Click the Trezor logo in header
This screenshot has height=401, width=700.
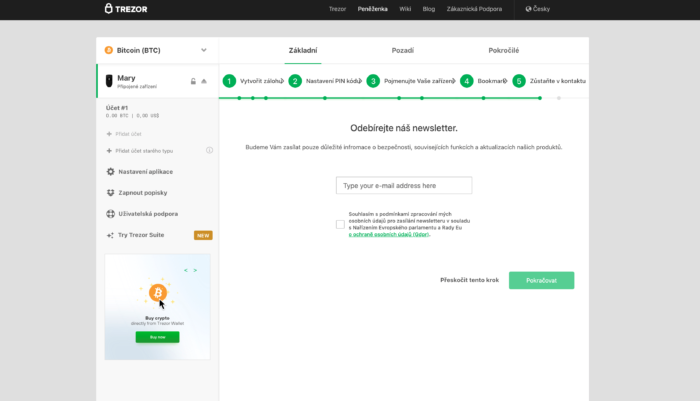127,9
